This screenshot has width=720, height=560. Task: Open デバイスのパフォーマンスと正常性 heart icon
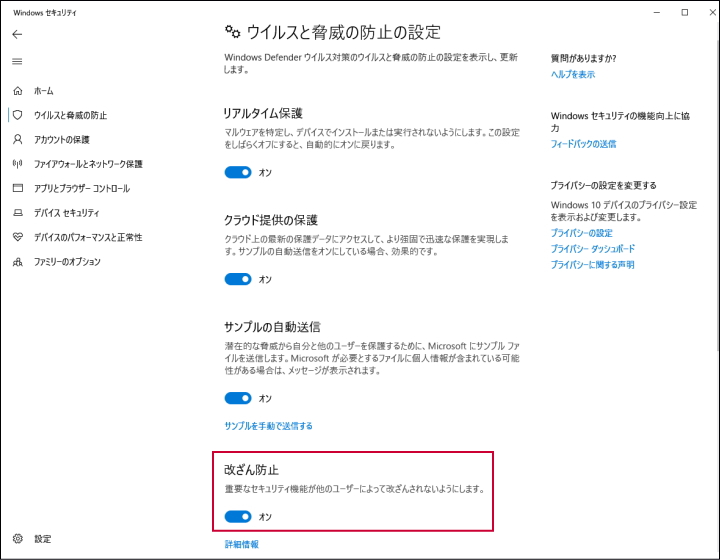(x=17, y=238)
